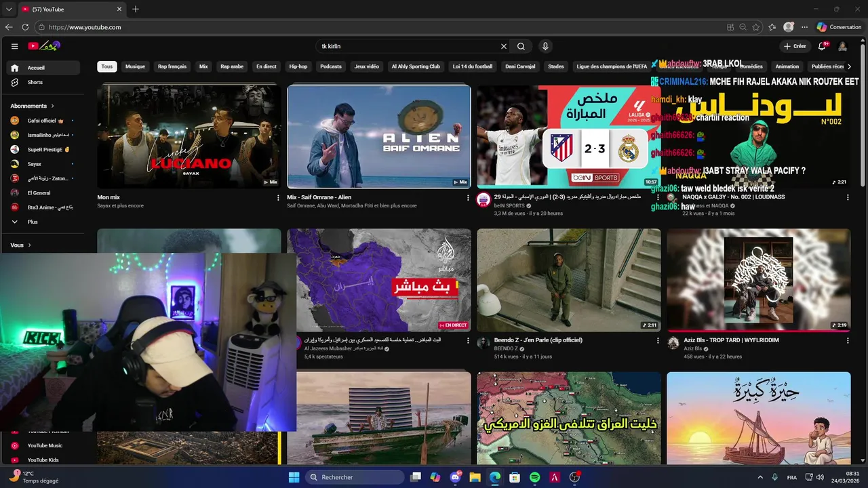The width and height of the screenshot is (868, 488).
Task: Select the Tous filter chip
Action: (107, 66)
